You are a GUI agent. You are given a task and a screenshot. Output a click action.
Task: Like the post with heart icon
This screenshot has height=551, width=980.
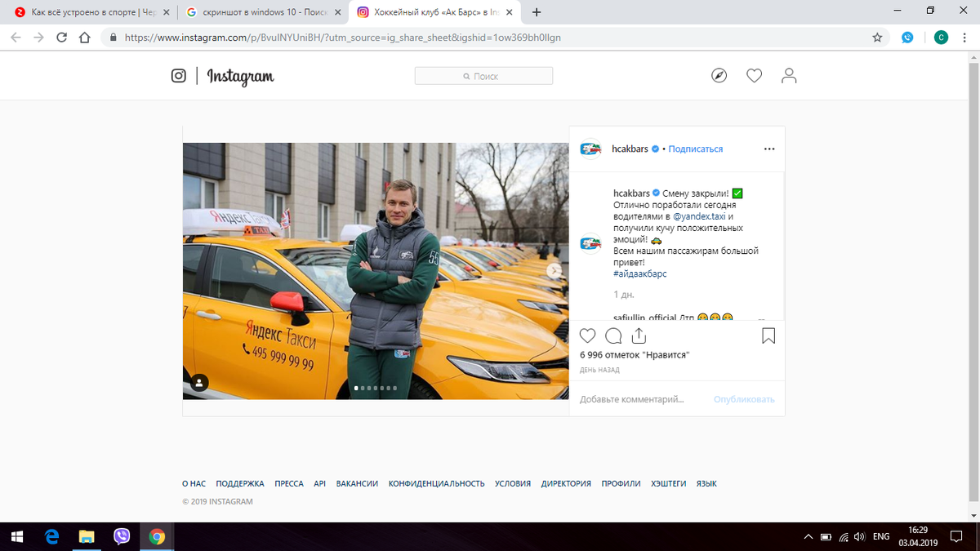pos(587,335)
